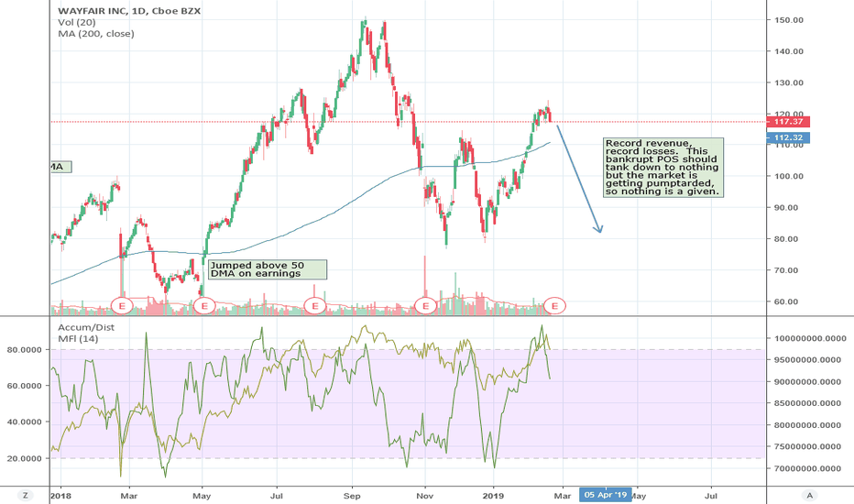
Task: Open the earnings E marker near March 2018
Action: click(122, 306)
